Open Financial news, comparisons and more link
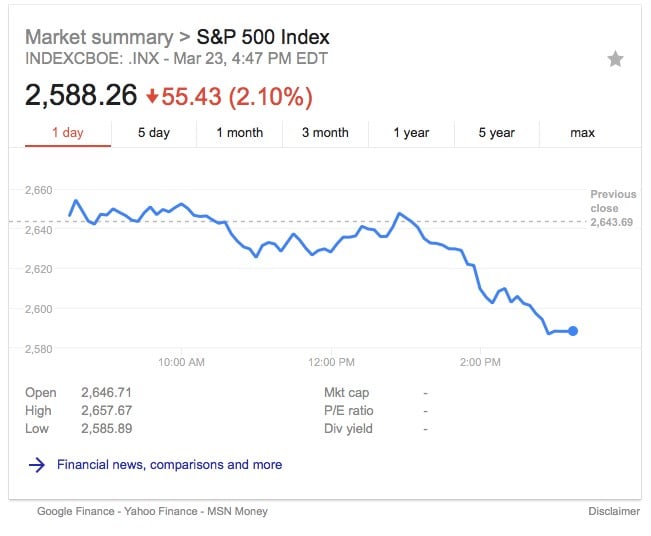 pos(169,465)
